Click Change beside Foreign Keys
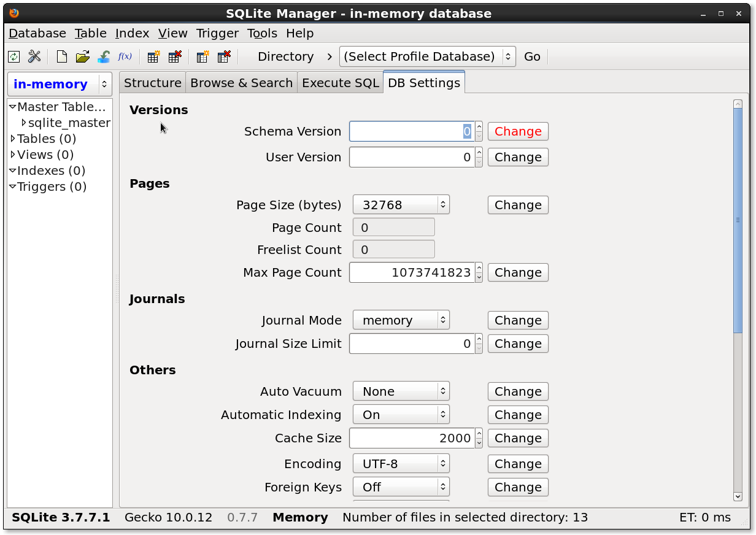 [x=518, y=487]
